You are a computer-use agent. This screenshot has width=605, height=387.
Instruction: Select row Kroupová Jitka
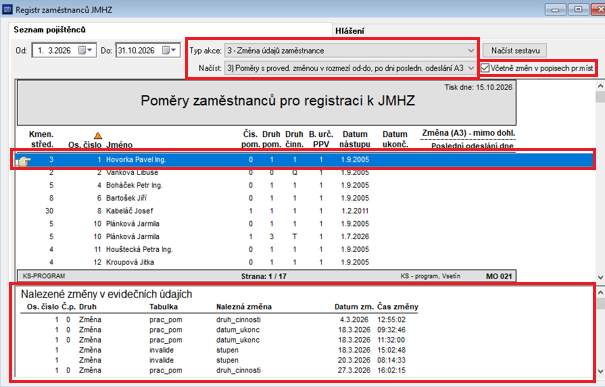pyautogui.click(x=266, y=262)
